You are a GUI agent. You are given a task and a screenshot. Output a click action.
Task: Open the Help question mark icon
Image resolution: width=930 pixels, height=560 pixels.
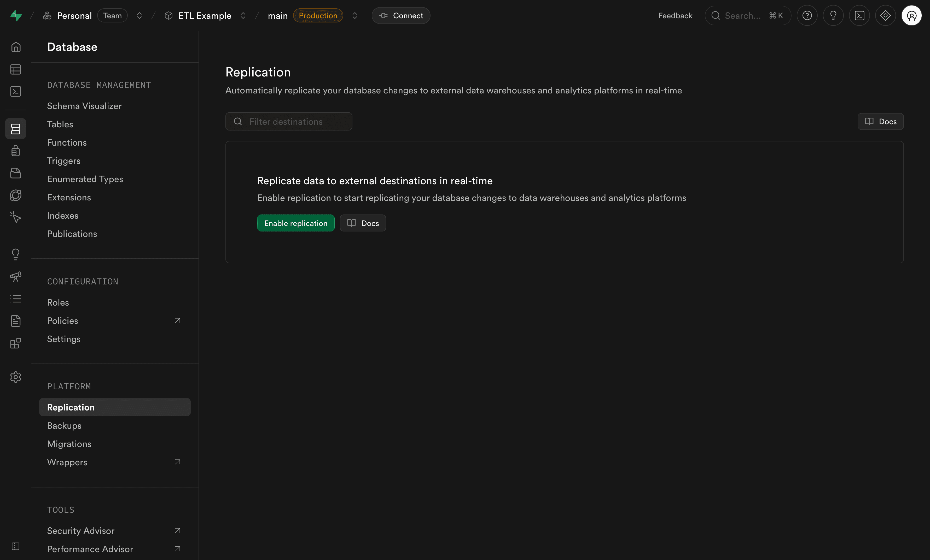pos(807,15)
